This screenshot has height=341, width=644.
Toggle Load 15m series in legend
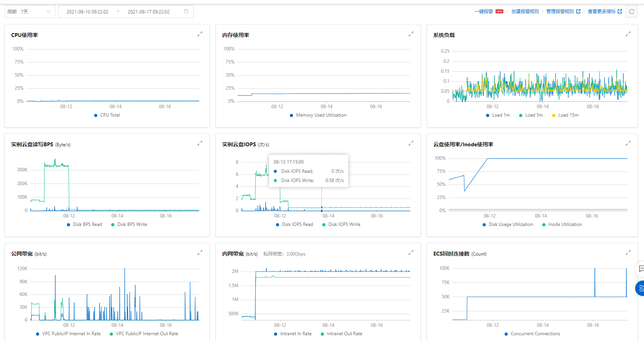565,115
